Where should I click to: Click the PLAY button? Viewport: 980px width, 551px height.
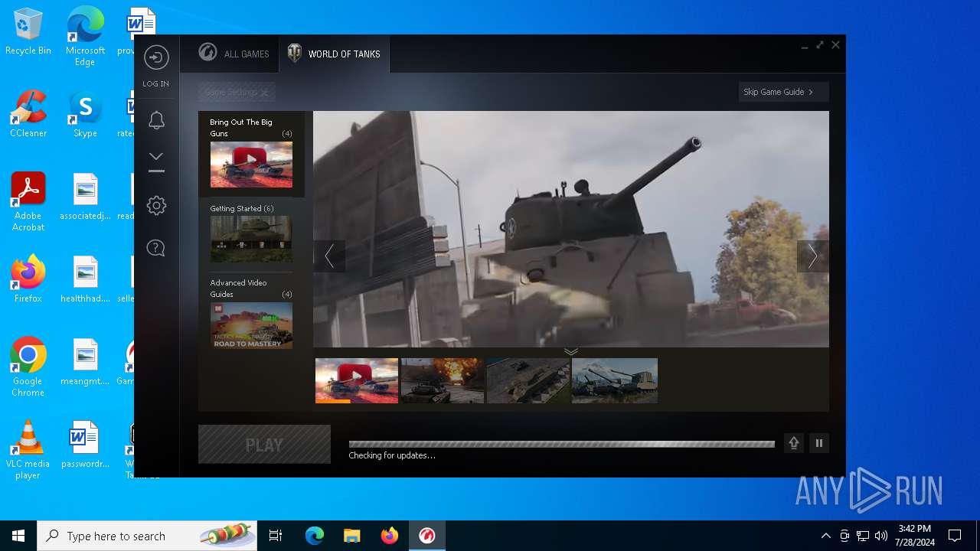click(264, 445)
